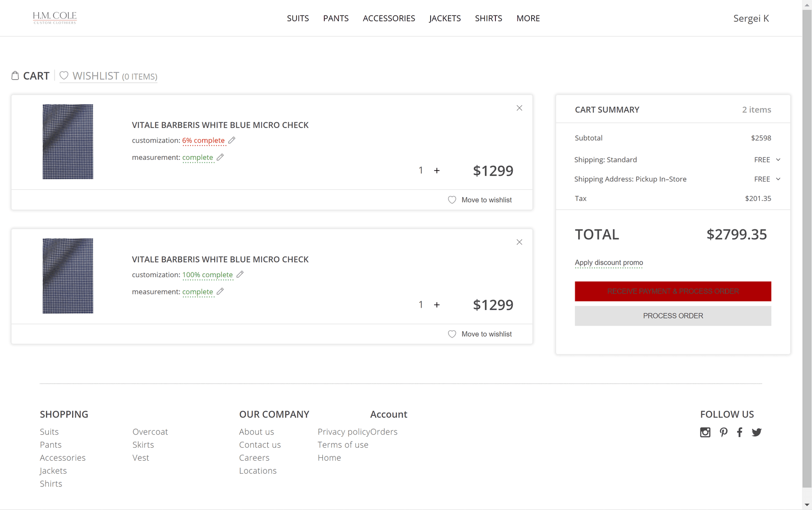
Task: Open footer Shirts link
Action: tap(51, 484)
